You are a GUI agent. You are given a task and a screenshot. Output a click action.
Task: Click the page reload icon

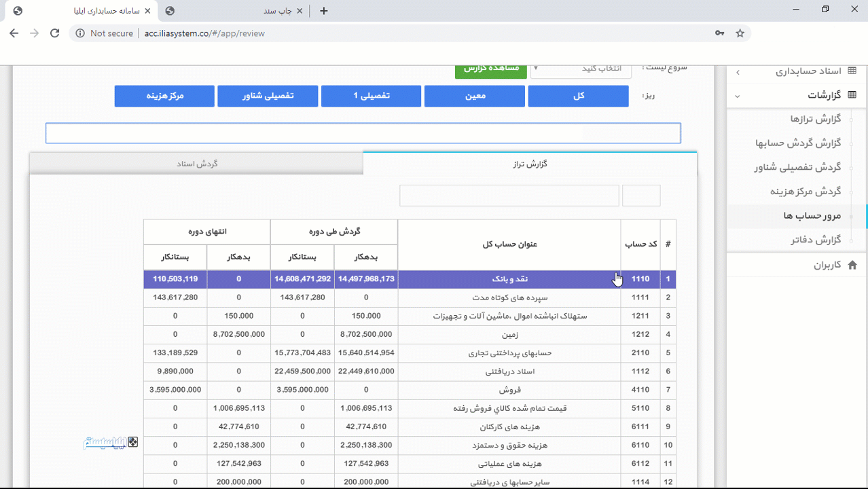click(x=55, y=33)
